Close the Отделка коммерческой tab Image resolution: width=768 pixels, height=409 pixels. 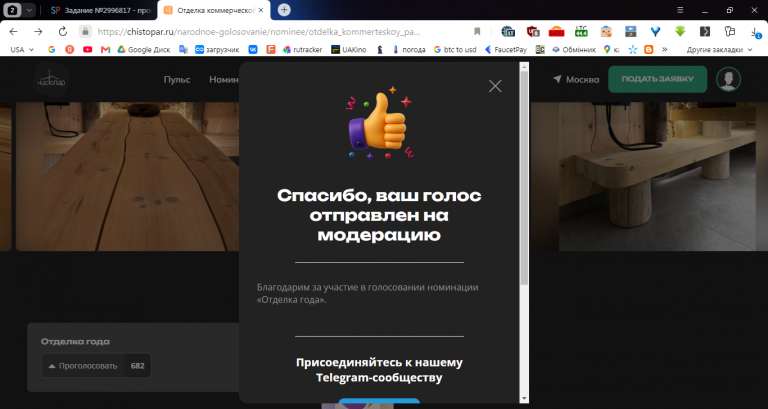tap(261, 10)
